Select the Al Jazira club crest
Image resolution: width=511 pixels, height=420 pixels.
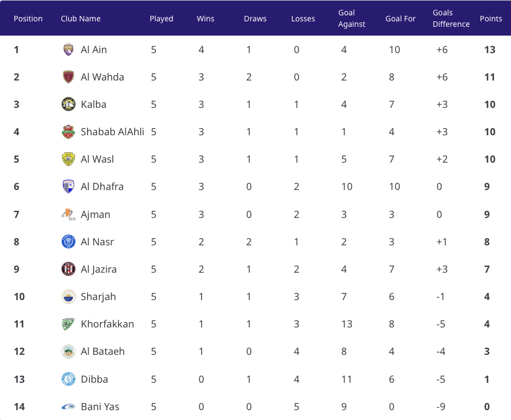[x=68, y=269]
